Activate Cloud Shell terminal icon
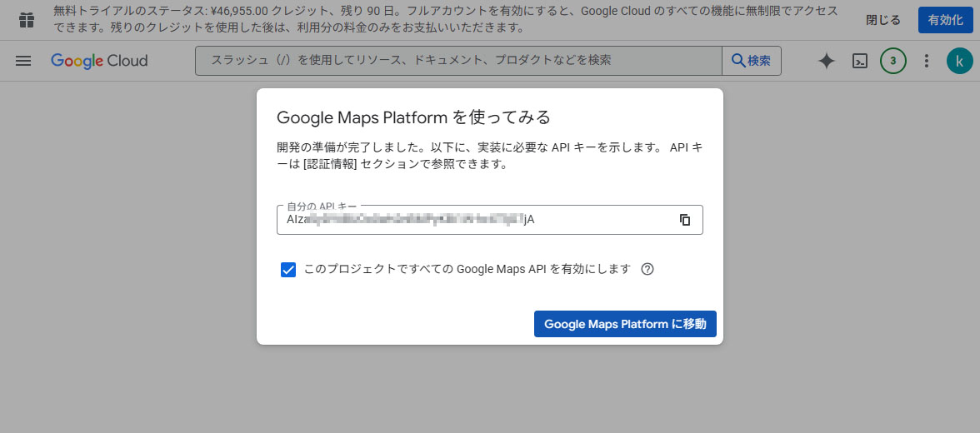Screen dimensions: 980x433 tap(860, 61)
